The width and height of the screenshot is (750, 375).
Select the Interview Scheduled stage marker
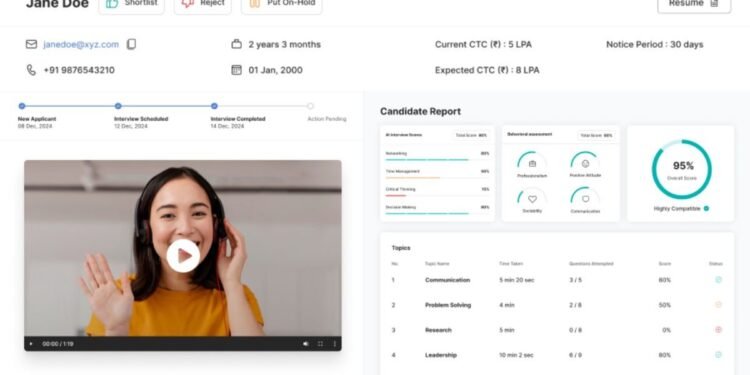tap(118, 106)
